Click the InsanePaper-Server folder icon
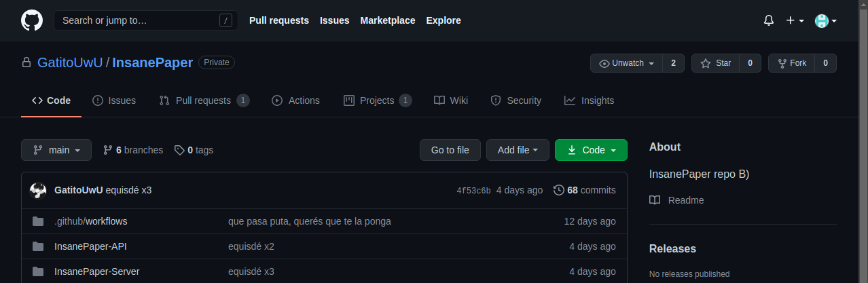 pyautogui.click(x=38, y=271)
